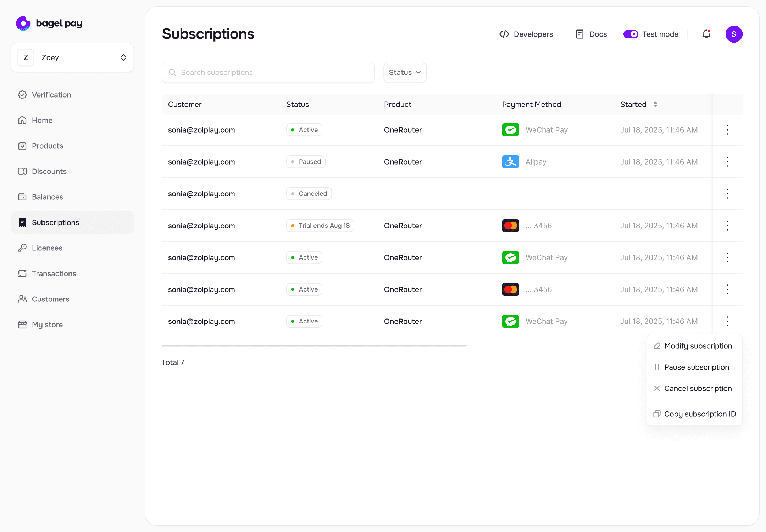Choose Pause subscription from the menu

coord(696,367)
